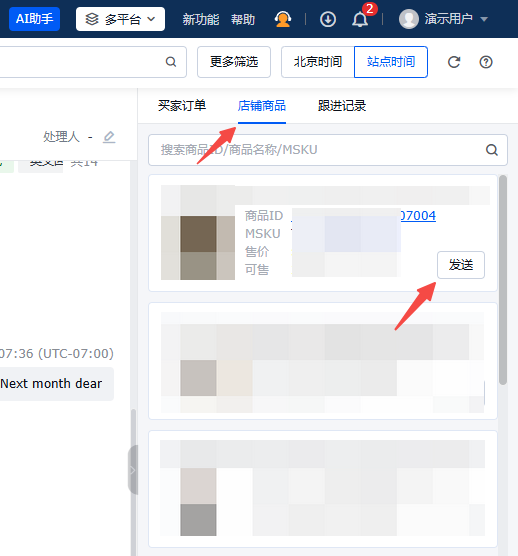The image size is (518, 556).
Task: Switch to the 买家订单 tab
Action: coord(182,106)
